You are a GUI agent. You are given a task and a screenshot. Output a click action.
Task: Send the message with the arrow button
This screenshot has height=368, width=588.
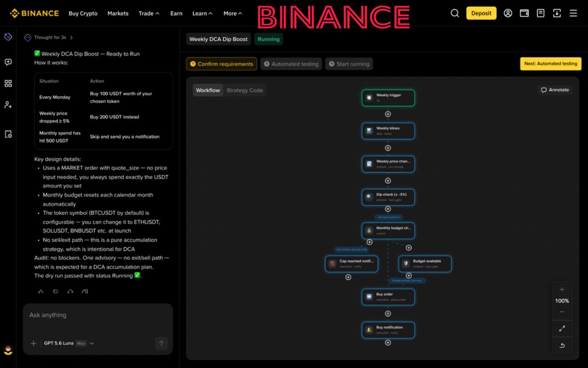coord(161,343)
